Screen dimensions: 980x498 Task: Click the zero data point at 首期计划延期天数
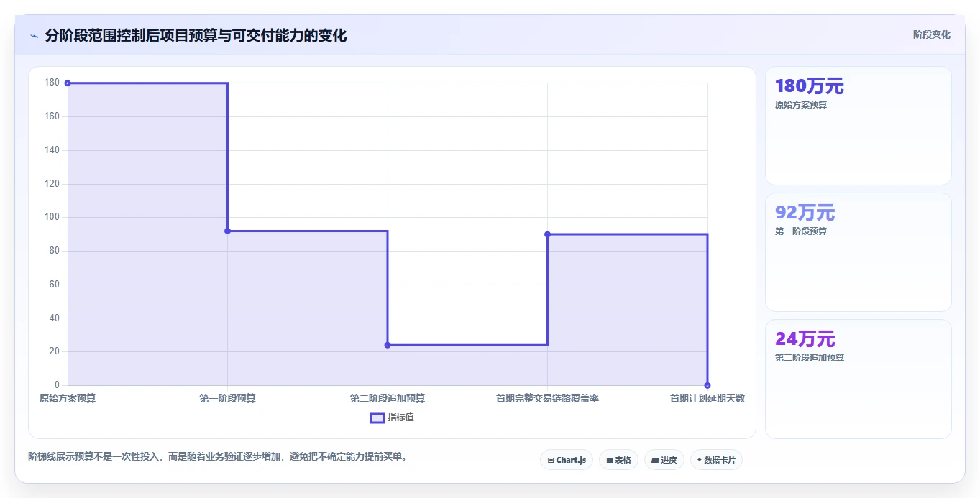(707, 385)
